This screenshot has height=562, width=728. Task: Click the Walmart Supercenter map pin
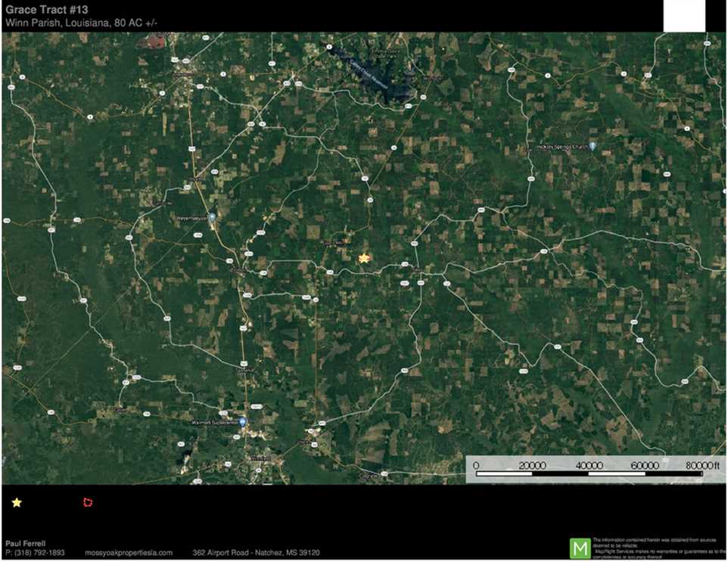coord(243,422)
